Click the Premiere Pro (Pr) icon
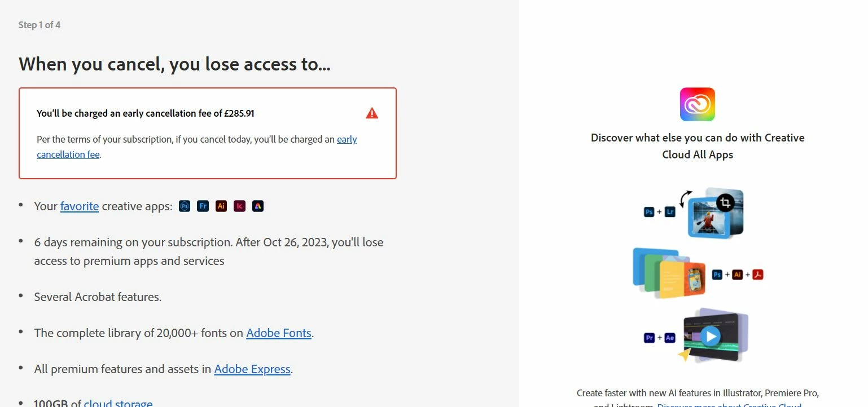 (649, 338)
